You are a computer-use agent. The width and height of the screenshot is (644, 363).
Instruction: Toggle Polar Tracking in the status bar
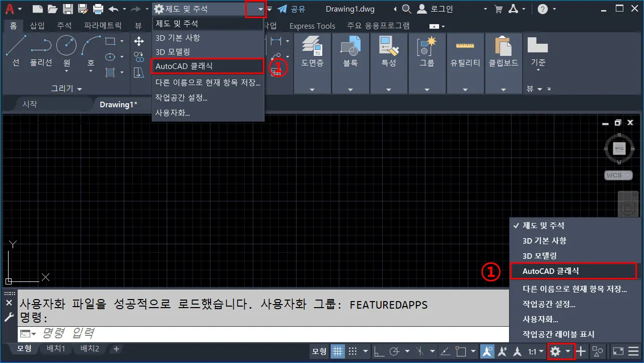[x=395, y=351]
